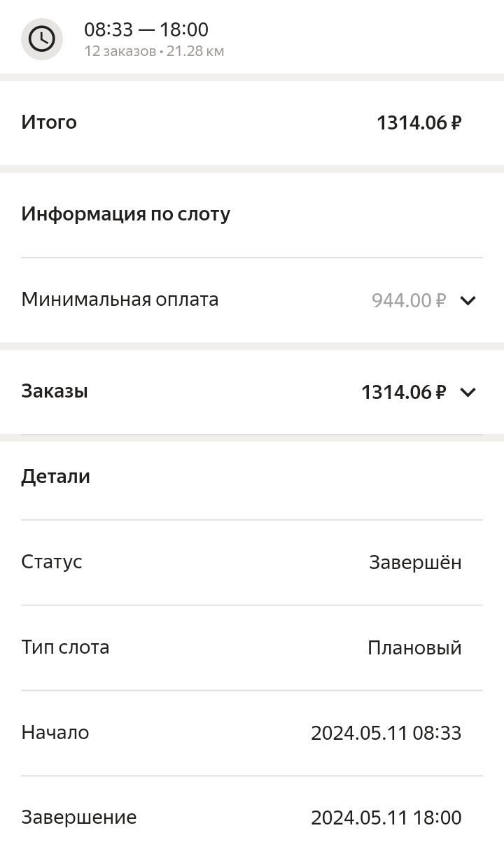Screen dimensions: 504x856
Task: Tap the 1314.06 ₽ total amount
Action: click(x=419, y=122)
